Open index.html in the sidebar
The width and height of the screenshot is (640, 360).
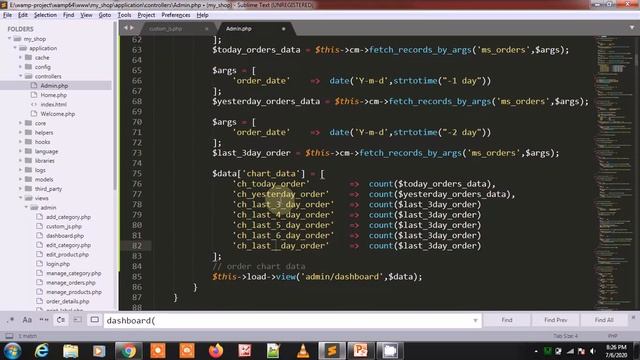pos(53,104)
